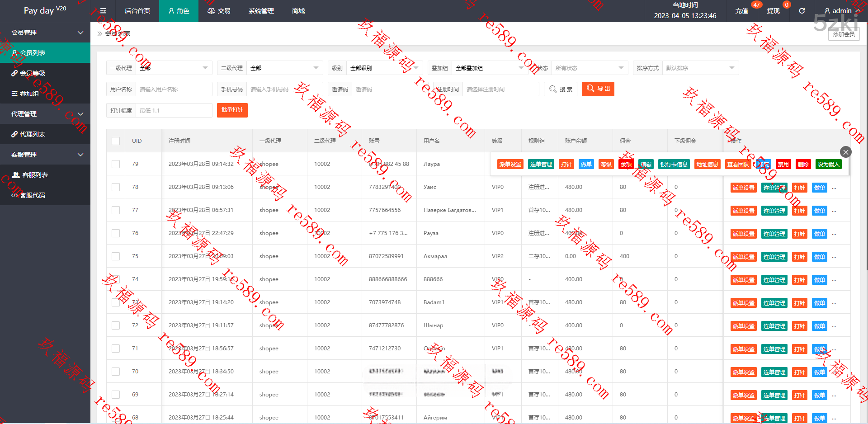868x424 pixels.
Task: Select the checkbox for UID 76 row
Action: (x=116, y=233)
